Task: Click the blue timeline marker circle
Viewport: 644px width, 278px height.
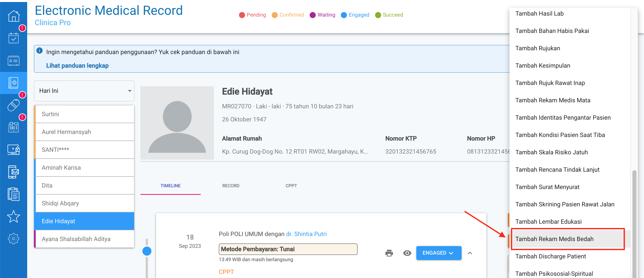Action: pyautogui.click(x=147, y=251)
